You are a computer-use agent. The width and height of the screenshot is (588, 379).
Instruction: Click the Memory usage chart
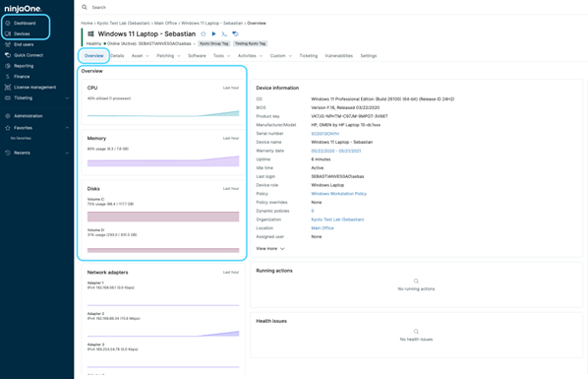pos(163,161)
